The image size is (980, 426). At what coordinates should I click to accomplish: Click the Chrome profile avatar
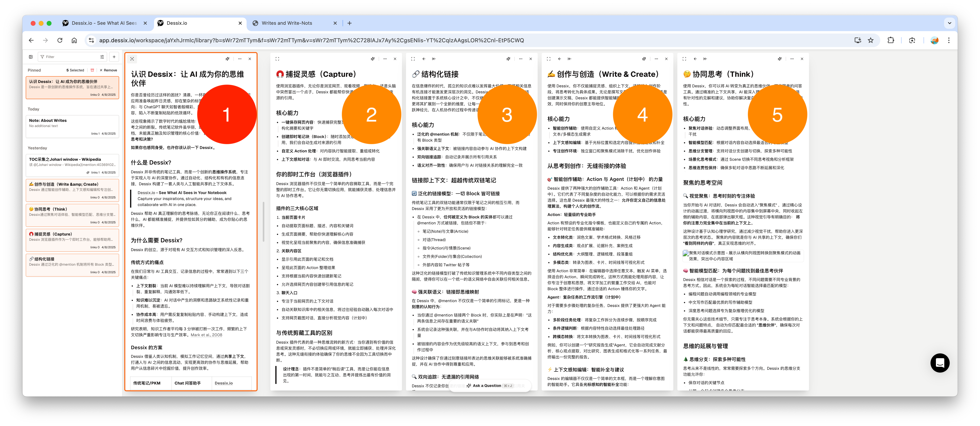935,40
